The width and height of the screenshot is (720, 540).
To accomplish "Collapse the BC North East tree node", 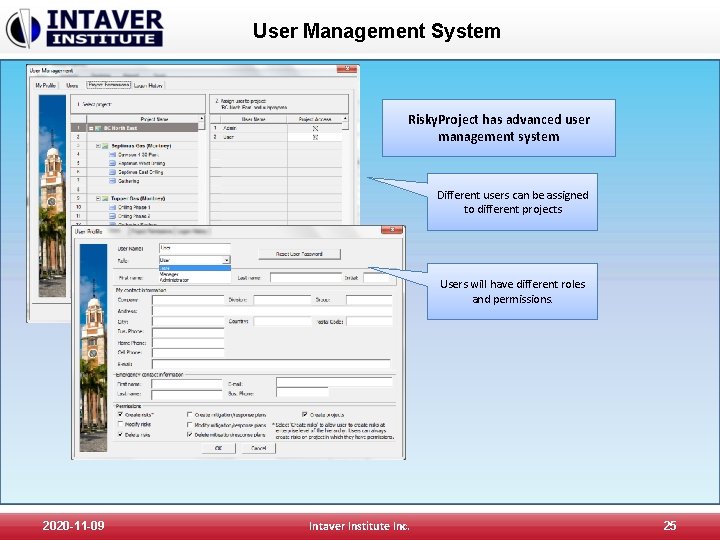I will point(91,128).
